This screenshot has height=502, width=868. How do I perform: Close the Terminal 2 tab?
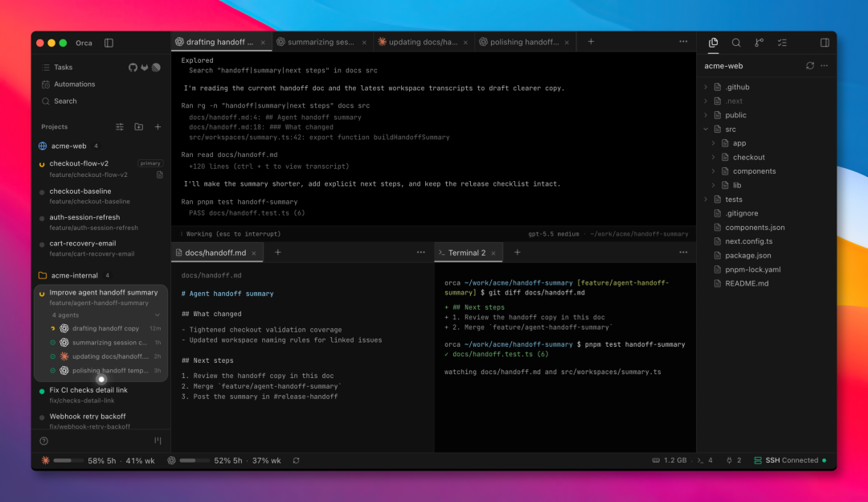click(493, 253)
